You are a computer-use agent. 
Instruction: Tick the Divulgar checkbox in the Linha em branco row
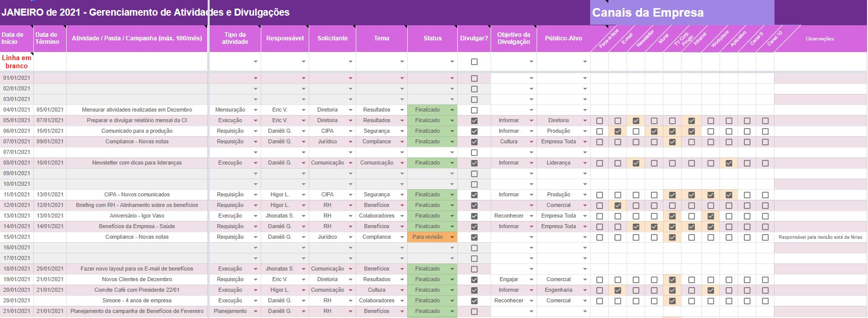(474, 62)
